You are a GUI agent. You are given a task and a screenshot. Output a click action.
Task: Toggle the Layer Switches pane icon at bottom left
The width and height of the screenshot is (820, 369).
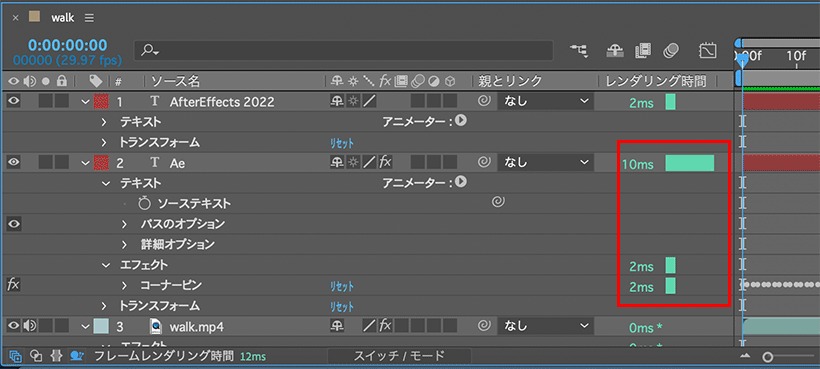tap(16, 356)
